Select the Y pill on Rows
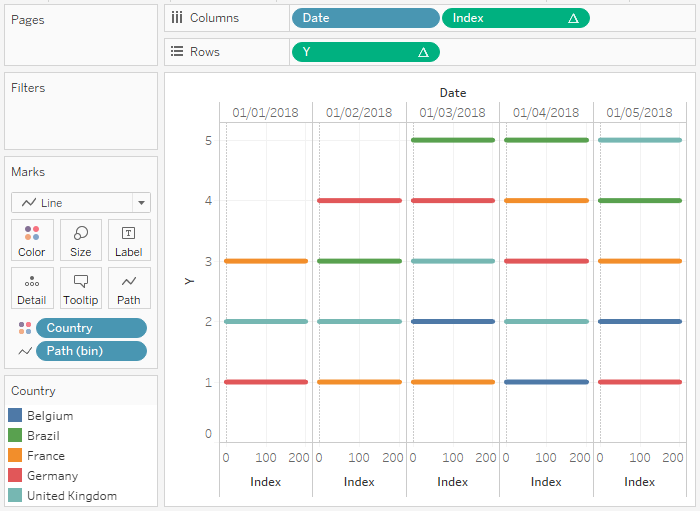Image resolution: width=700 pixels, height=511 pixels. coord(366,52)
